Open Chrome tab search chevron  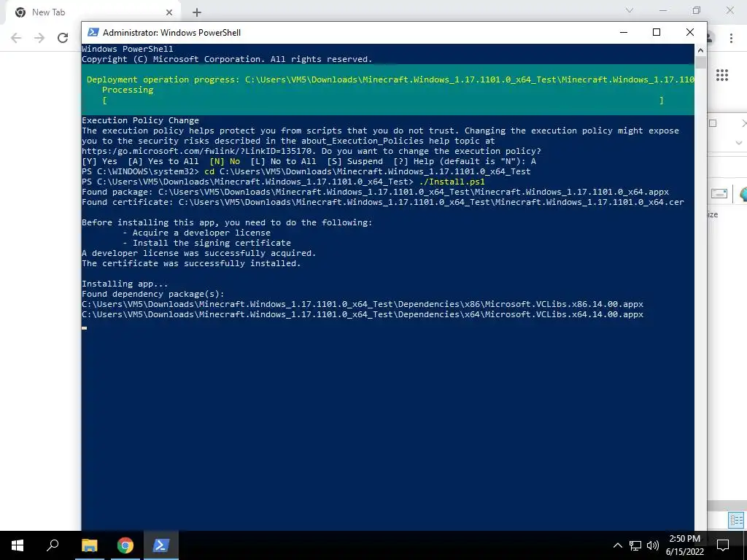point(630,10)
